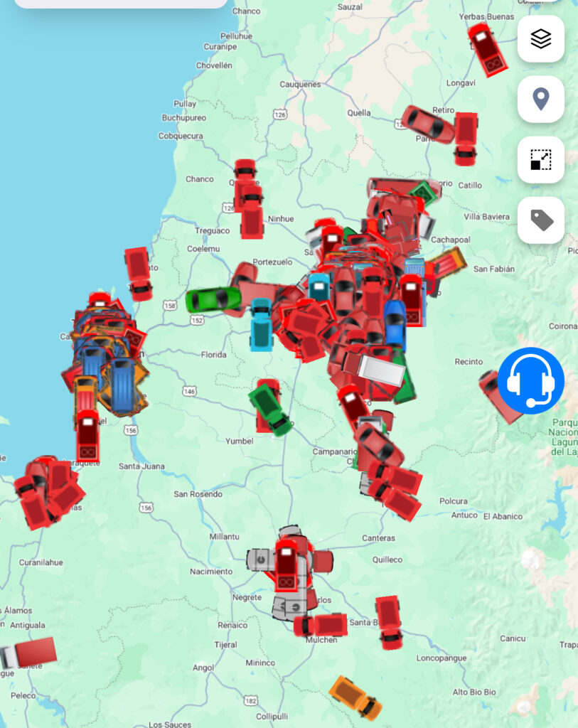
Task: Select the white-and-red truck near Antiguala
Action: pyautogui.click(x=28, y=653)
